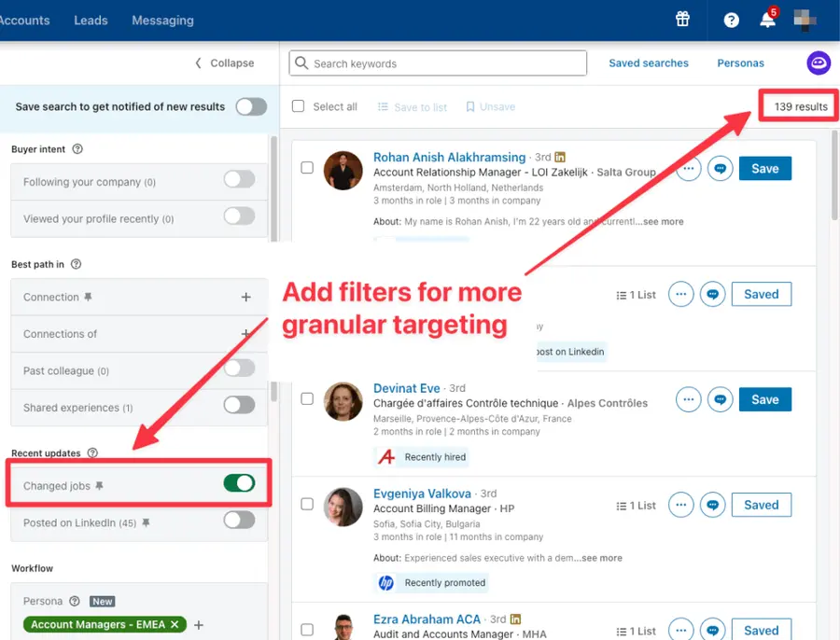Click the 1 List icon for Evgeniya Valkova
Viewport: 840px width, 640px height.
pyautogui.click(x=636, y=505)
